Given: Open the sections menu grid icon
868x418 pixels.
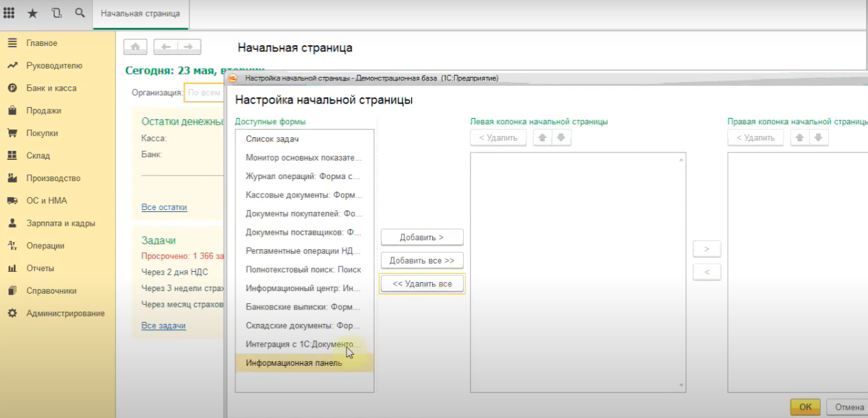Looking at the screenshot, I should pyautogui.click(x=9, y=13).
